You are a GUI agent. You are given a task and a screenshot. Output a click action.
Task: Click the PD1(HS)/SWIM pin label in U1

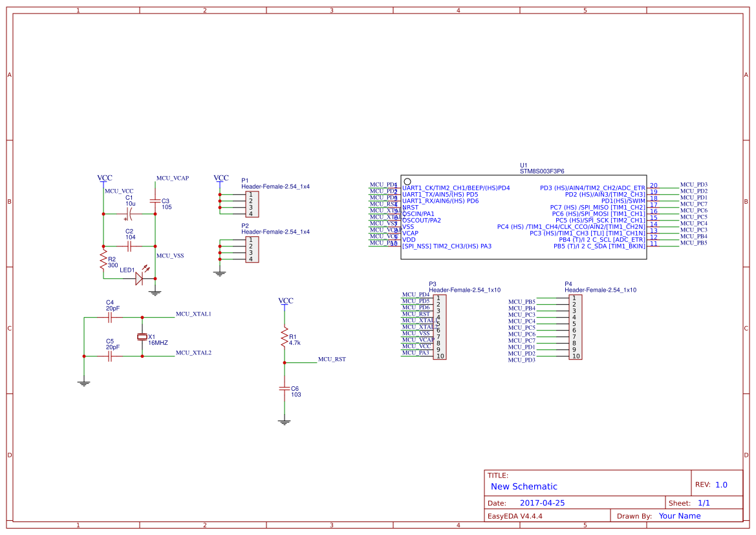point(623,201)
